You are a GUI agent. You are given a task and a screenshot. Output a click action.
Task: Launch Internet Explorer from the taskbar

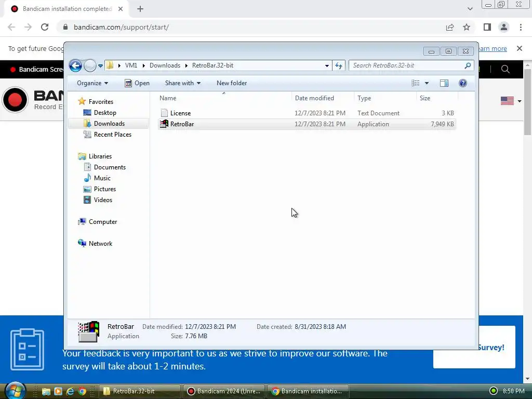tap(70, 391)
